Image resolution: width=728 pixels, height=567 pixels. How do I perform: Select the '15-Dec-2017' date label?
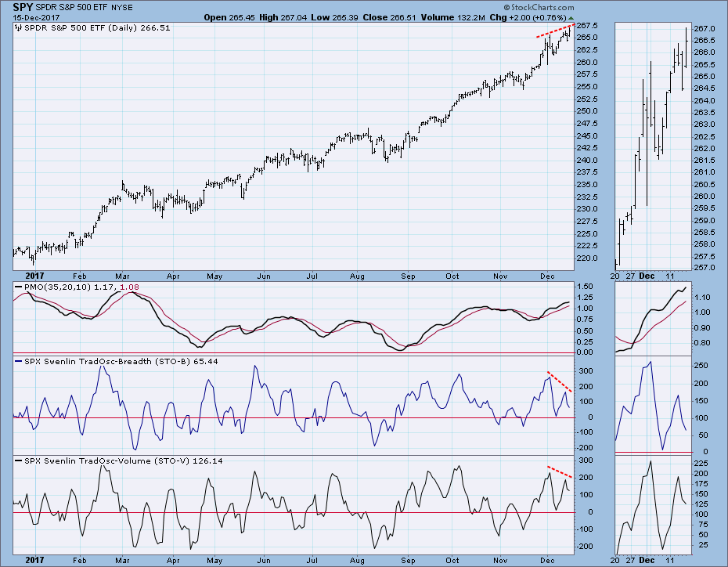[x=36, y=18]
